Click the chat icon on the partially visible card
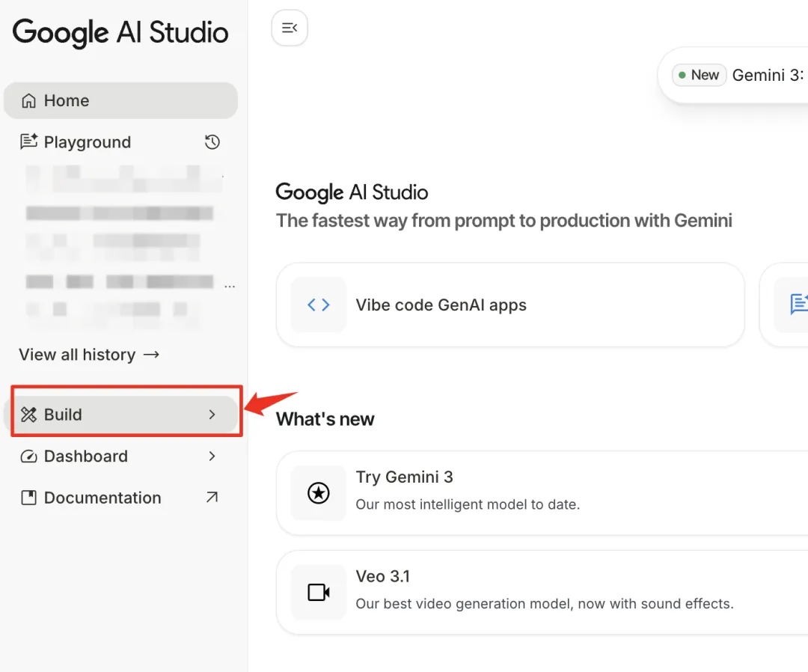The image size is (808, 672). (x=798, y=304)
